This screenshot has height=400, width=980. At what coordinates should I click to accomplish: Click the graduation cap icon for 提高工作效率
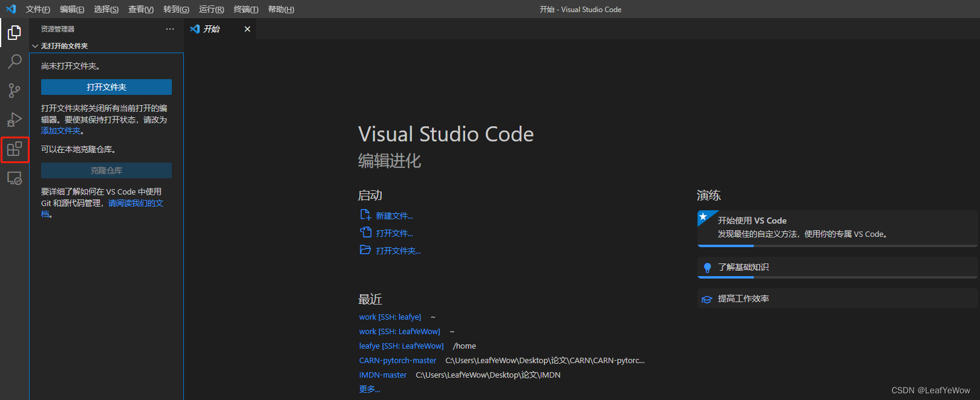pos(707,299)
